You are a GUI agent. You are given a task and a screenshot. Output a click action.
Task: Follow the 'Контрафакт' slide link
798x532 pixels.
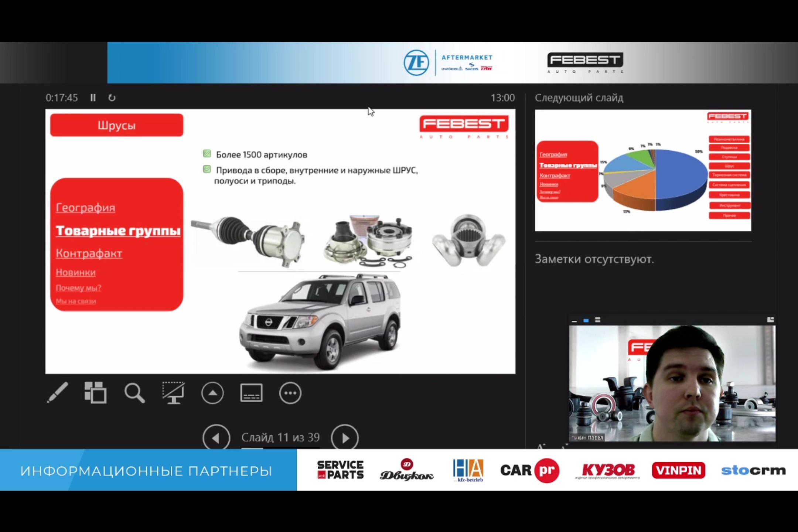click(89, 253)
